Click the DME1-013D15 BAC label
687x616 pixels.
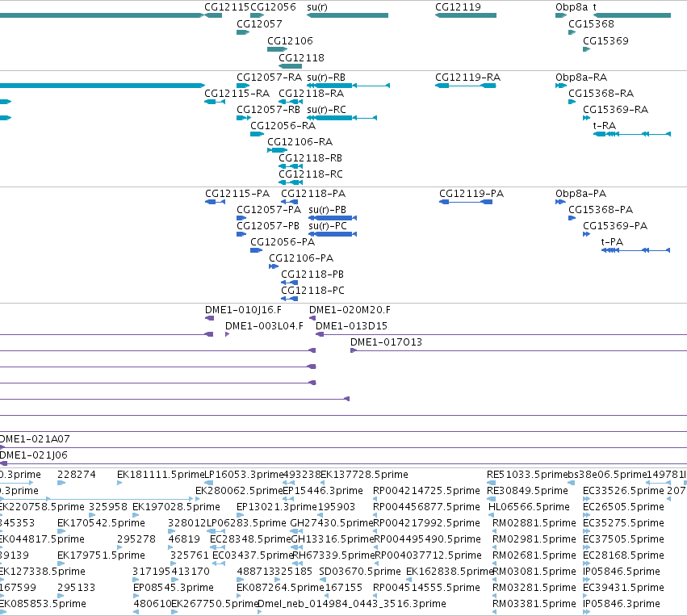pos(351,327)
